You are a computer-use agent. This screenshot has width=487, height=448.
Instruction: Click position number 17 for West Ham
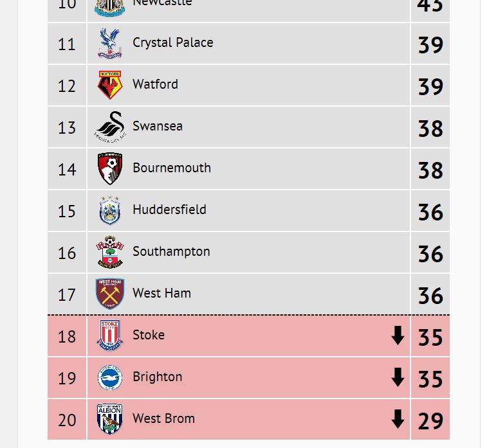[x=67, y=295]
